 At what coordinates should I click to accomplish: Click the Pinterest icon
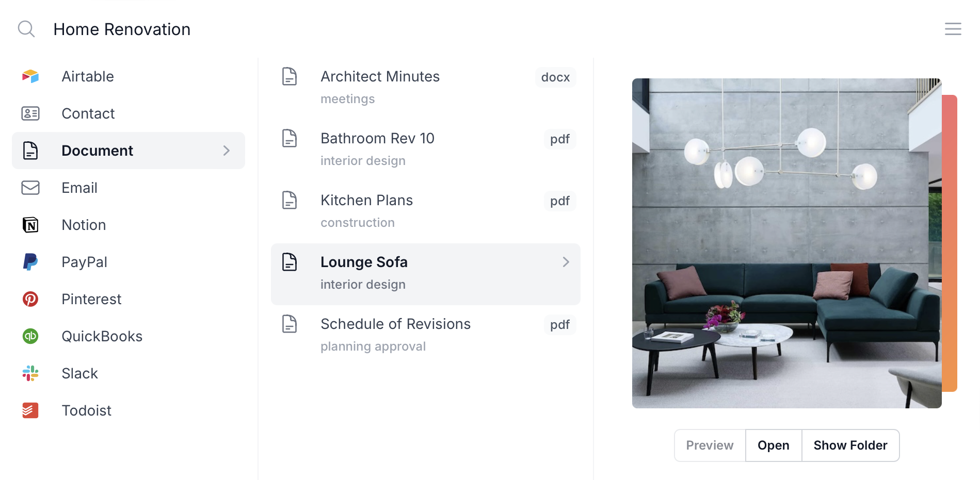[30, 299]
